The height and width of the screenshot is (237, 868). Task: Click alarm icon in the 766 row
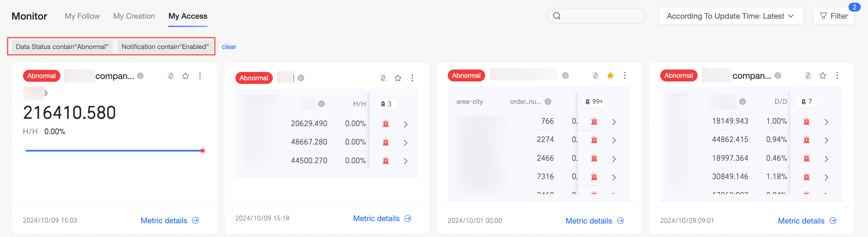click(x=594, y=121)
